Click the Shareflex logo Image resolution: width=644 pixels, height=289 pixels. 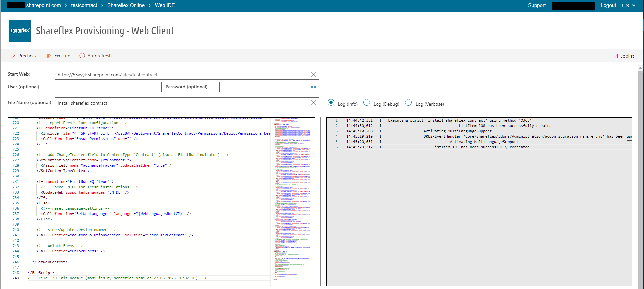20,31
